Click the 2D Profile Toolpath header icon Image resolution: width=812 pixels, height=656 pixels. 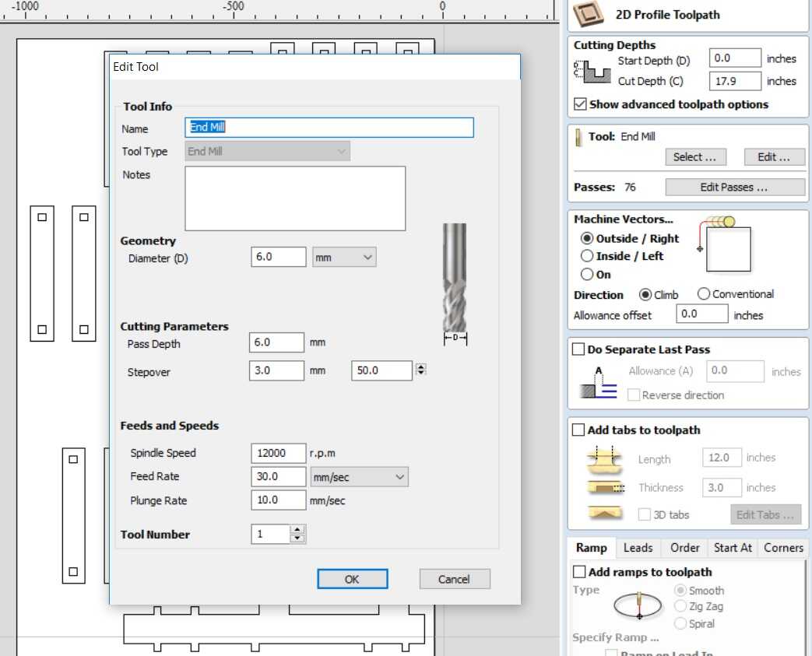point(588,14)
